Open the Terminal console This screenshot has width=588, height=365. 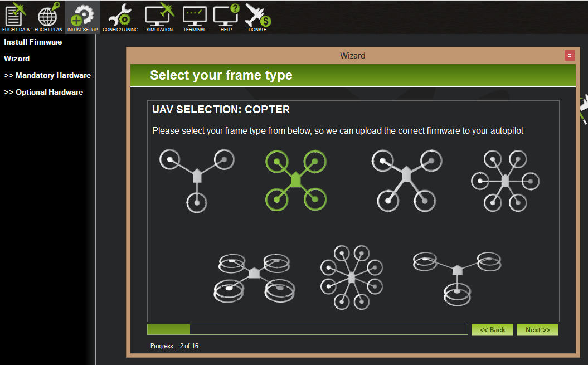tap(195, 16)
